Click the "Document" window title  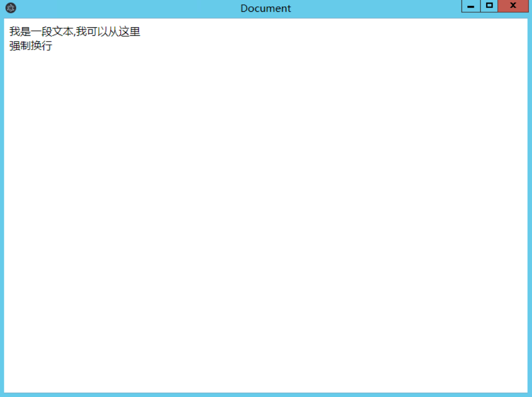click(x=265, y=8)
